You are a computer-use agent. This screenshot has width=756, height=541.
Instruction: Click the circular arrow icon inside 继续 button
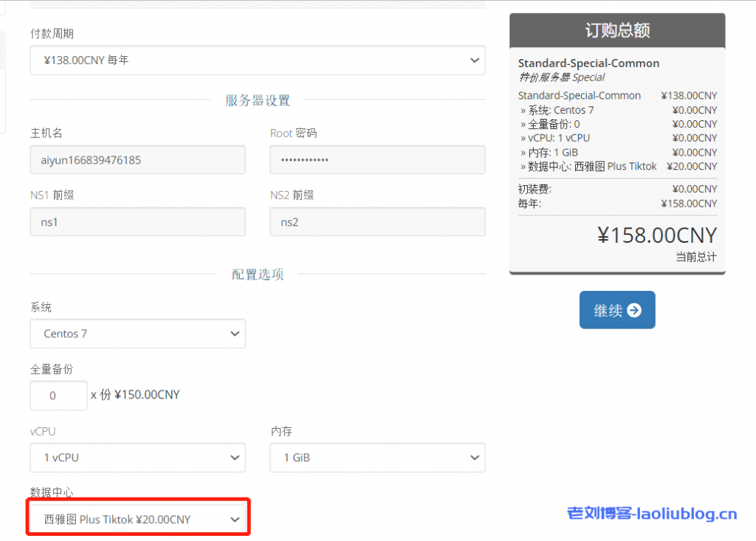pyautogui.click(x=633, y=310)
